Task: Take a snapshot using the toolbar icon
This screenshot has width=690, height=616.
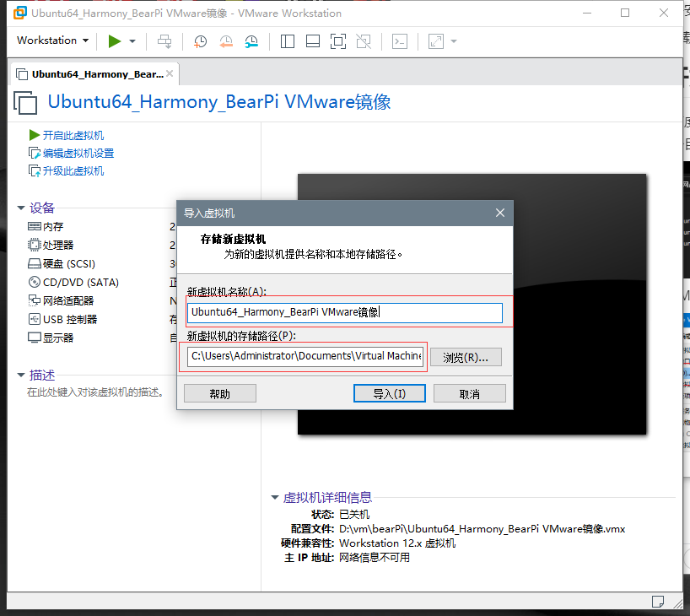Action: point(200,41)
